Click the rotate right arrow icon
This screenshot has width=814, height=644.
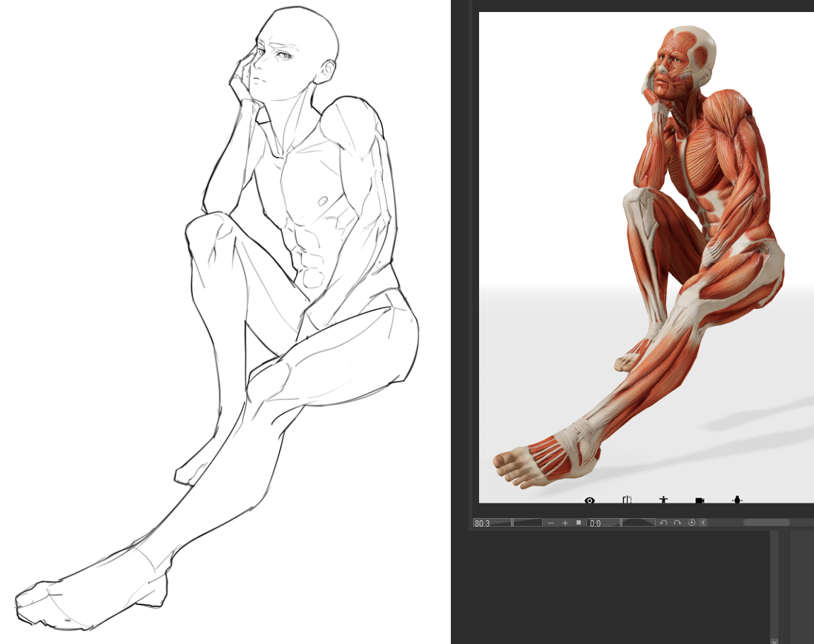click(x=678, y=522)
